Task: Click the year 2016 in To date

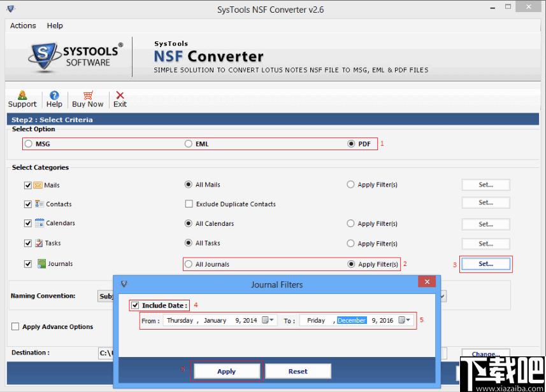Action: 386,320
